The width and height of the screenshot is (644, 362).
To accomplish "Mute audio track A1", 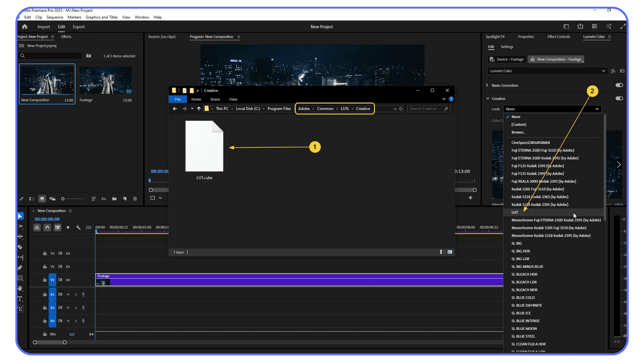I will pos(68,294).
